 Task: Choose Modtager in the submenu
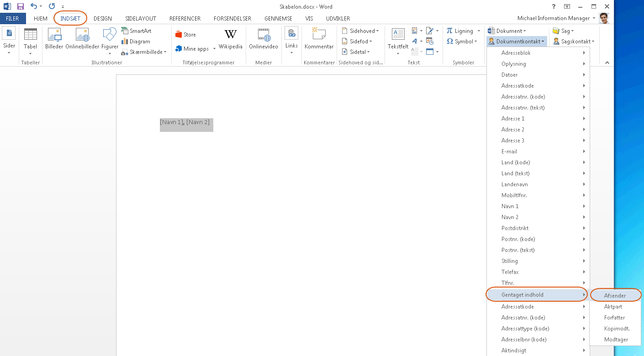tap(616, 340)
